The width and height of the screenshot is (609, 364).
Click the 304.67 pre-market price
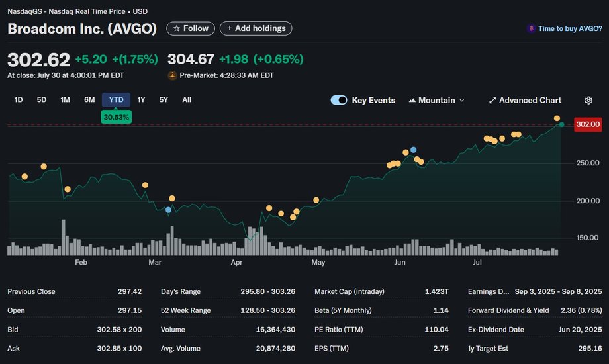point(191,59)
